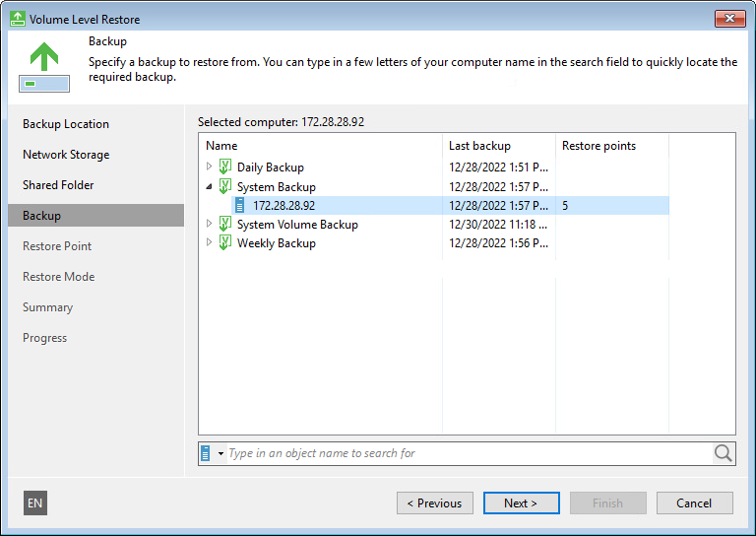Click the 12/28/2022 1:56 last backup cell
The image size is (756, 536).
498,243
